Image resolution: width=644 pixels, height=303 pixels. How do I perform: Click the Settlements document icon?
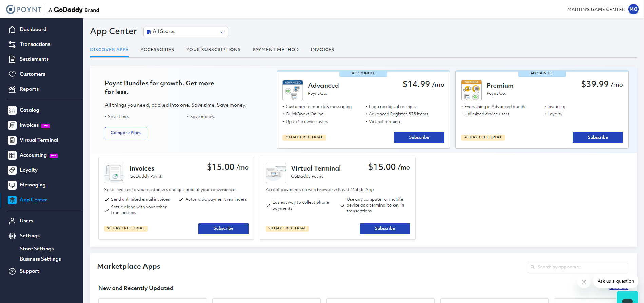point(12,59)
